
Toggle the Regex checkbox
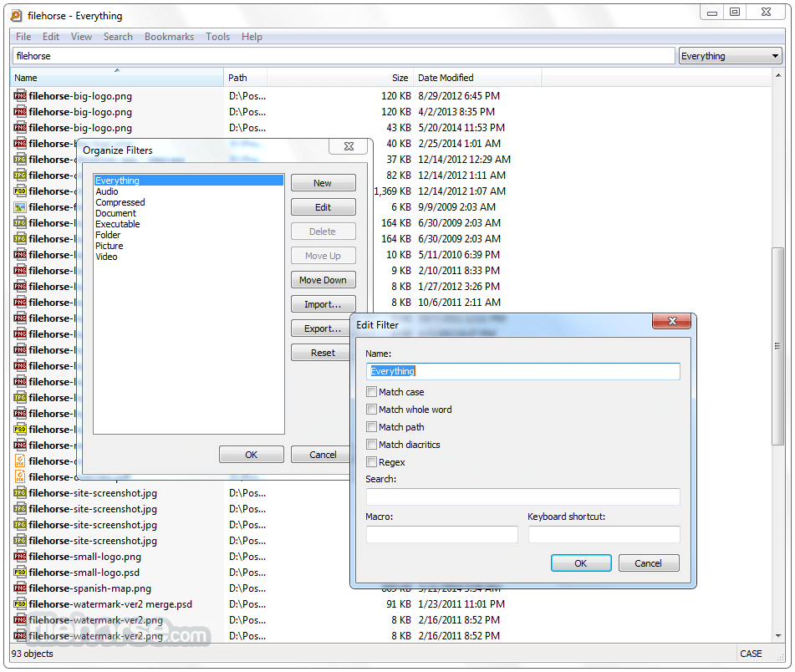click(372, 462)
